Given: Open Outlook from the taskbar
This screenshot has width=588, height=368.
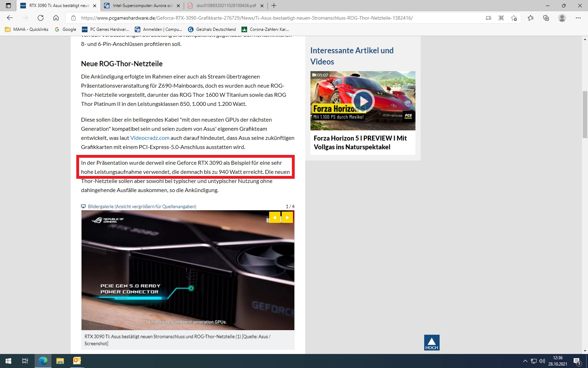Looking at the screenshot, I should 77,361.
